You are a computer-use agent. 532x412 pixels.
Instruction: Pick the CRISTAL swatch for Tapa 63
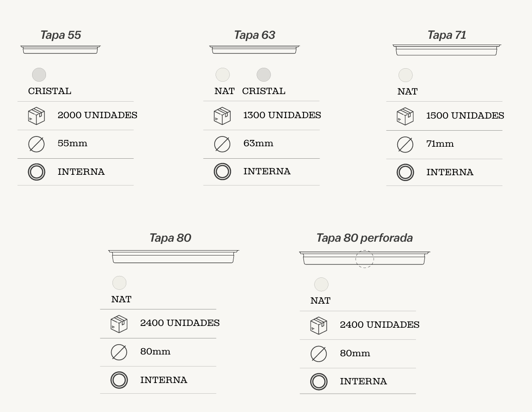pos(264,75)
